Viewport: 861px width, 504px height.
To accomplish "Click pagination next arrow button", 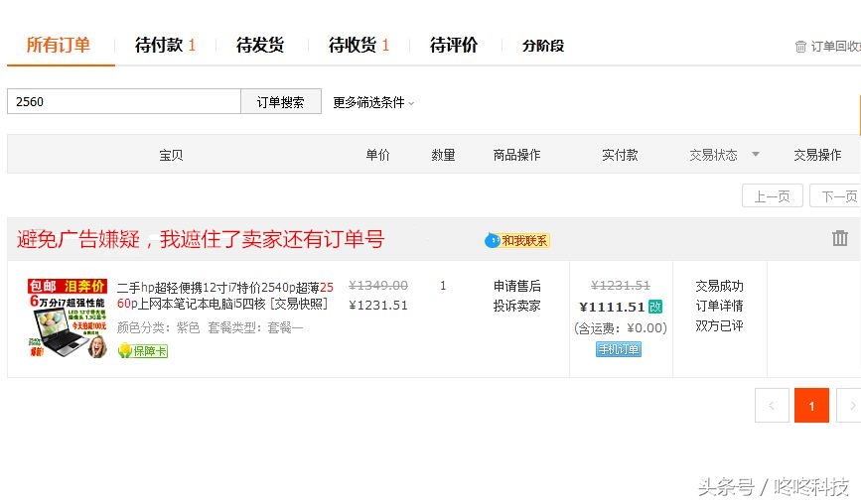I will [849, 406].
